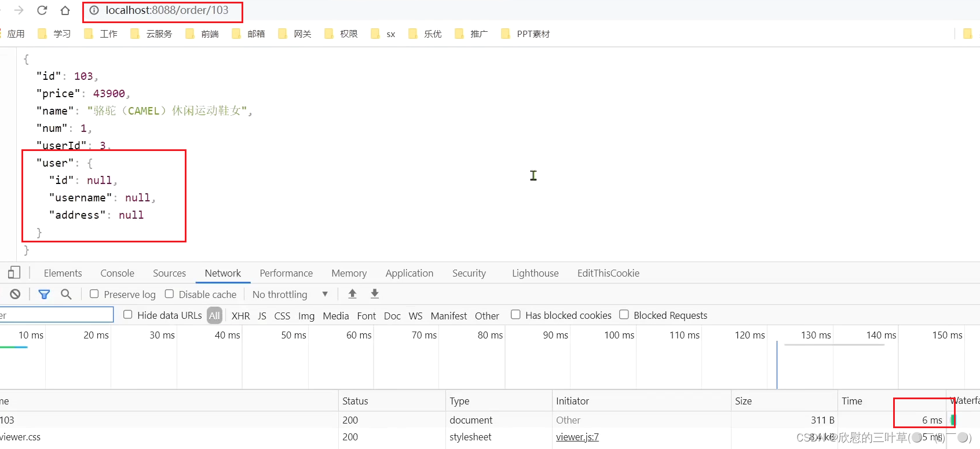Image resolution: width=980 pixels, height=449 pixels.
Task: Open the 网关 bookmark folder
Action: point(295,34)
